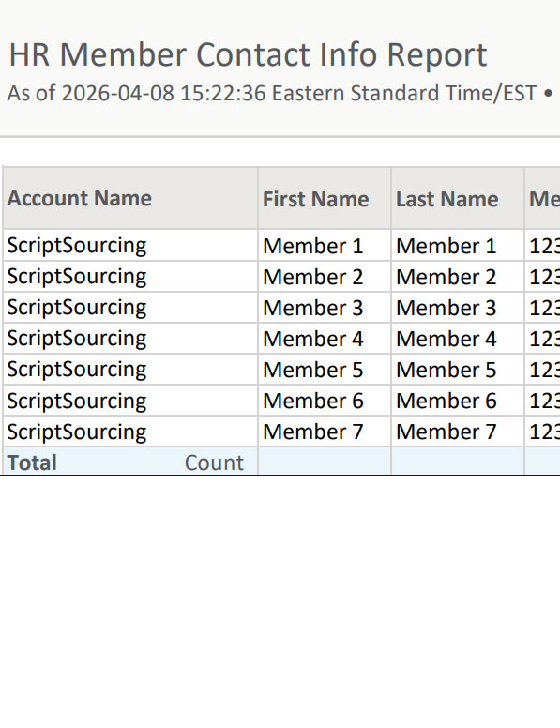Select ScriptSourcing in the Member 3 row

[77, 308]
